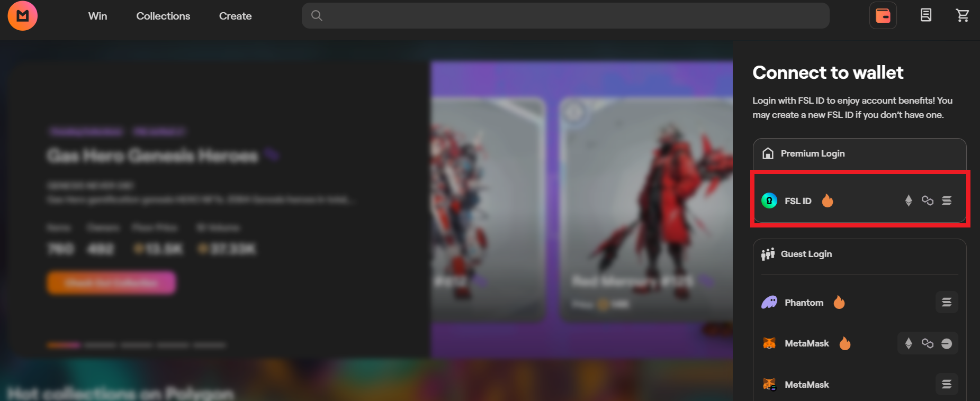980x401 pixels.
Task: Click the flame icon beside Phantom
Action: [x=839, y=302]
